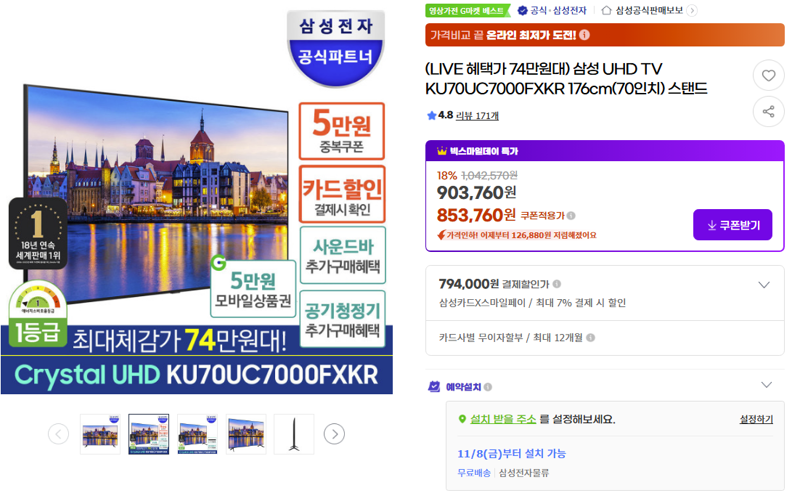800x493 pixels.
Task: Open seller page arrow next to 삼성공식판매보보
Action: tap(692, 10)
